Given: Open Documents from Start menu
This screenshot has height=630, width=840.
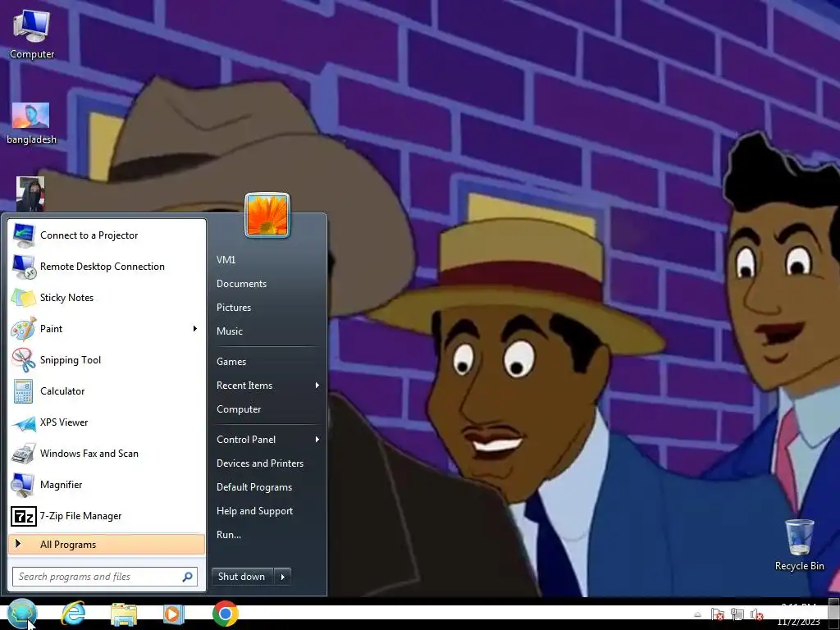Looking at the screenshot, I should pos(242,284).
